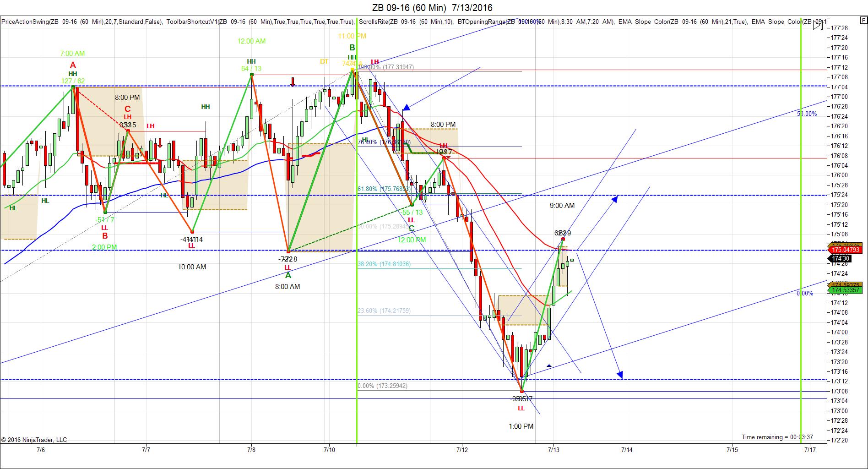This screenshot has height=469, width=868.
Task: Click the 23.60% (174.21759) Fibonacci label
Action: [x=384, y=311]
